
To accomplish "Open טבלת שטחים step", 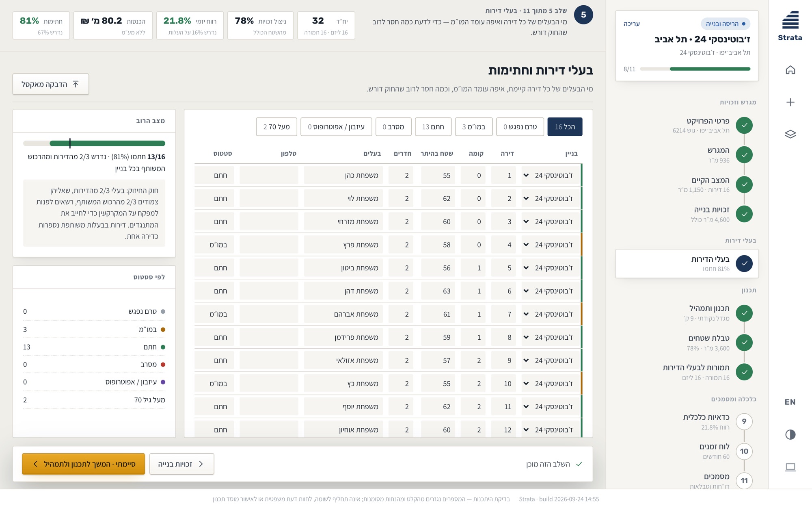I will tap(687, 343).
